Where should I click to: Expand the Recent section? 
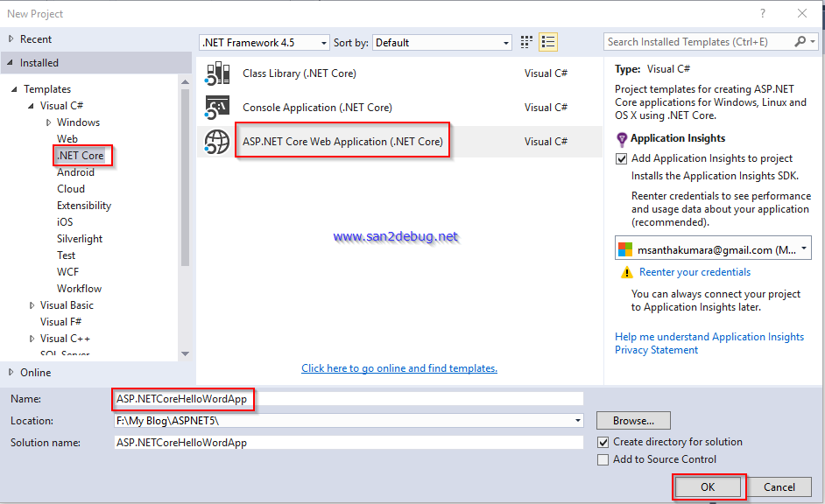(x=11, y=38)
